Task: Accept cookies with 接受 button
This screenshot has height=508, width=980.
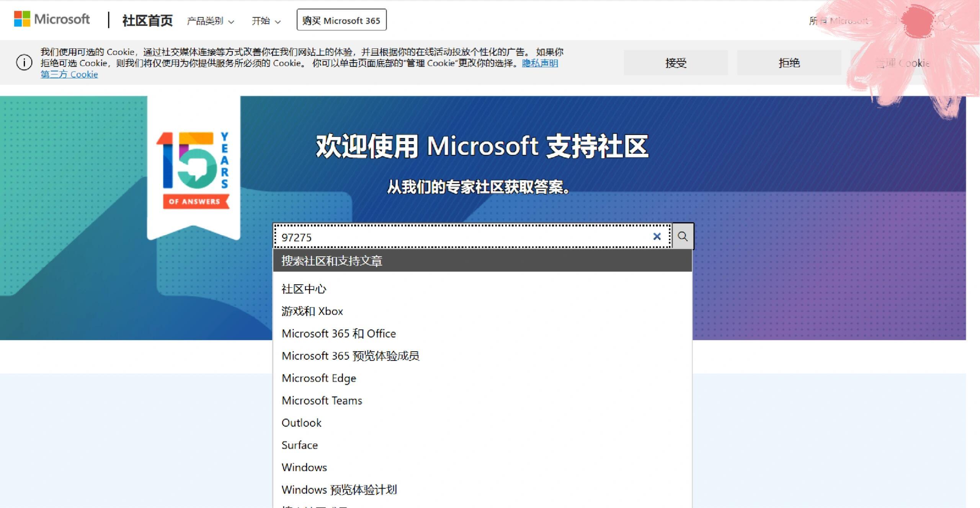Action: [x=676, y=63]
